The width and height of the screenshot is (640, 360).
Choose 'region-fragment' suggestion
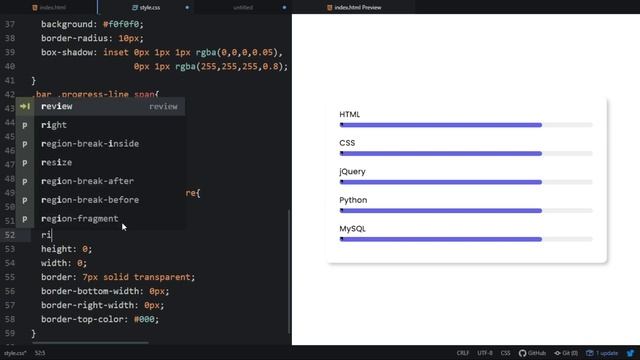[x=100, y=219]
